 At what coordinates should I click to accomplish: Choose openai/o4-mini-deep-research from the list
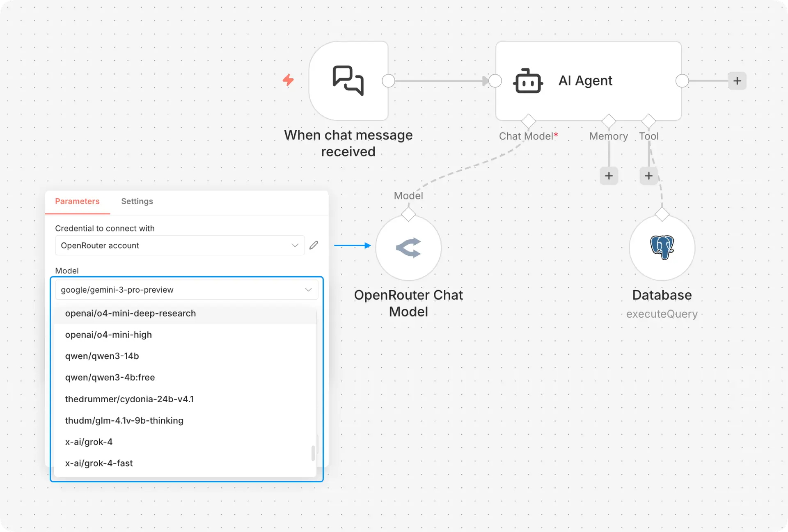point(131,314)
